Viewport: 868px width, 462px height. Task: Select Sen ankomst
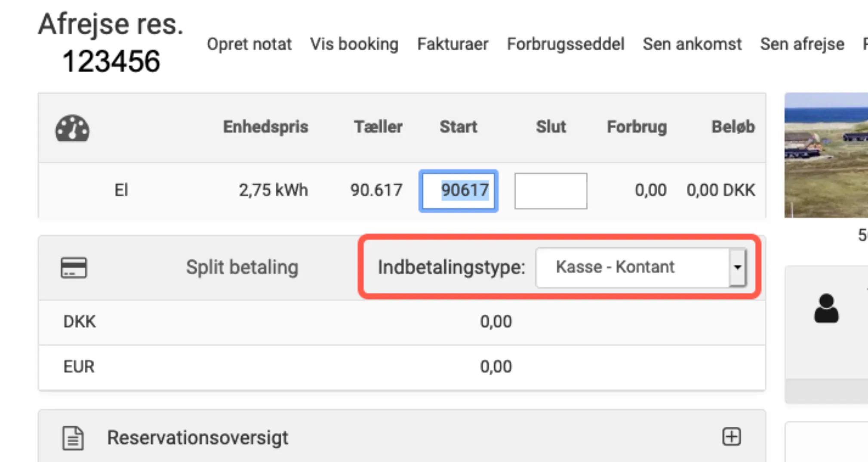[x=693, y=44]
